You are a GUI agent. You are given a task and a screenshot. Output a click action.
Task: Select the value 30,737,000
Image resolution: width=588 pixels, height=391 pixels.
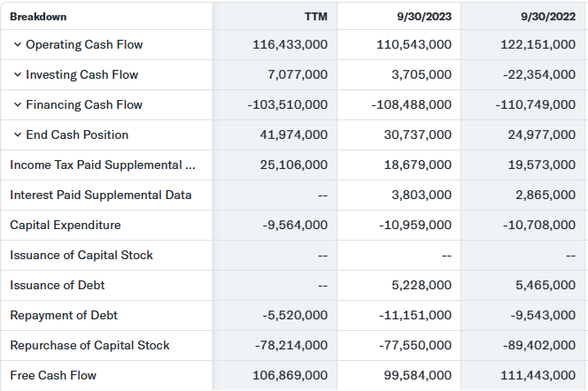(x=418, y=134)
